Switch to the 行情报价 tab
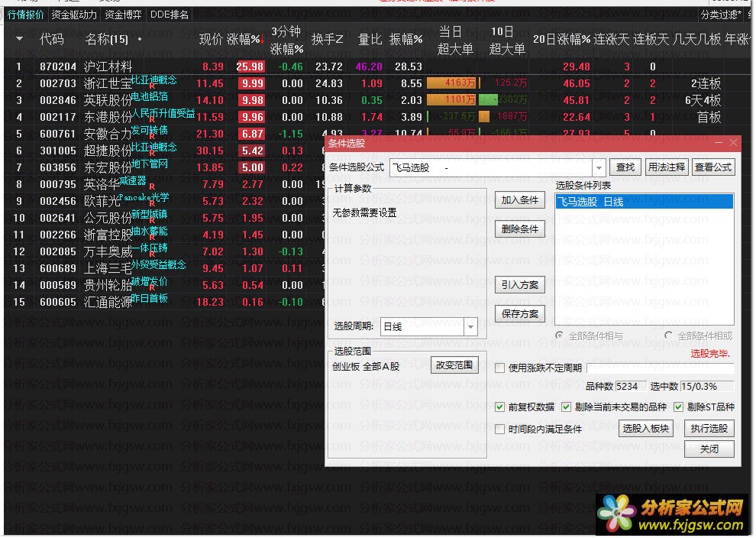The height and width of the screenshot is (538, 756). click(25, 15)
